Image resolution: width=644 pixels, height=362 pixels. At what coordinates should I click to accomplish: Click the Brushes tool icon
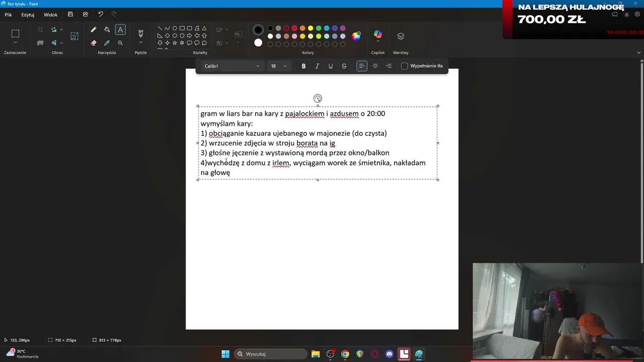141,34
